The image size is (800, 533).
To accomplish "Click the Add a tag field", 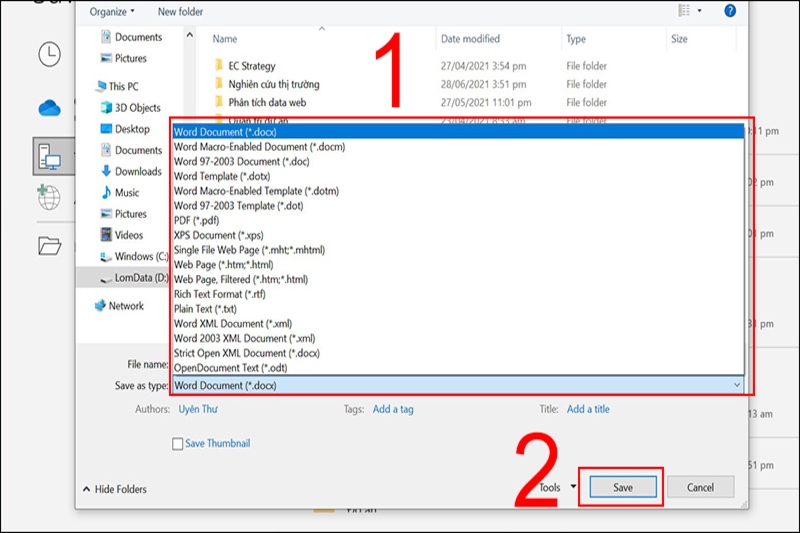I will (x=392, y=409).
